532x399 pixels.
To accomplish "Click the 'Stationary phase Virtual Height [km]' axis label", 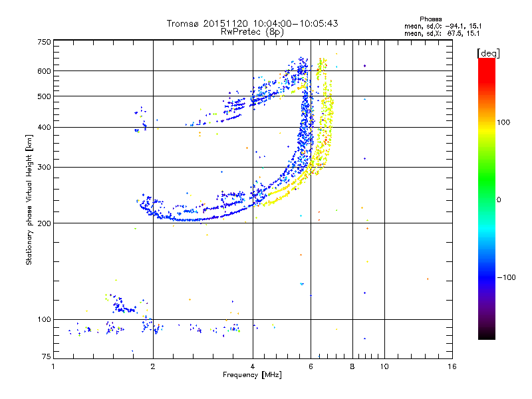I will tap(29, 199).
